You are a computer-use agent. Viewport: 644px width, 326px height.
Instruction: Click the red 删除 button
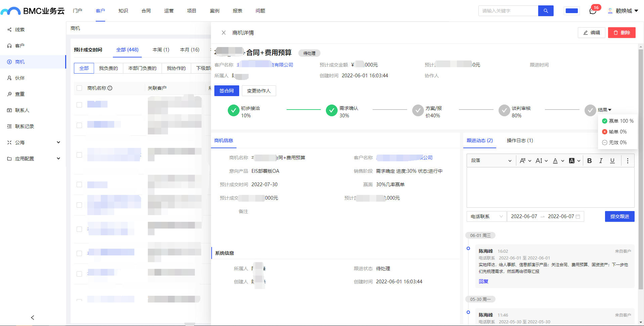point(622,33)
